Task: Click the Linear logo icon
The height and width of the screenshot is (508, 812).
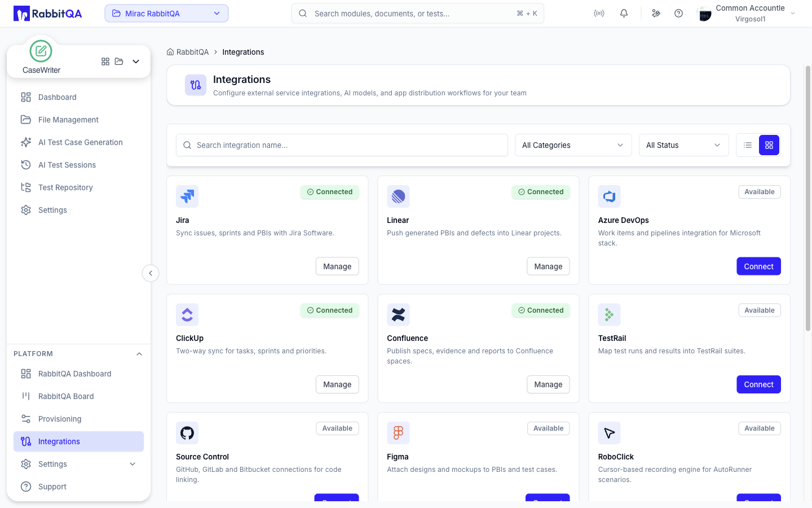Action: (398, 196)
